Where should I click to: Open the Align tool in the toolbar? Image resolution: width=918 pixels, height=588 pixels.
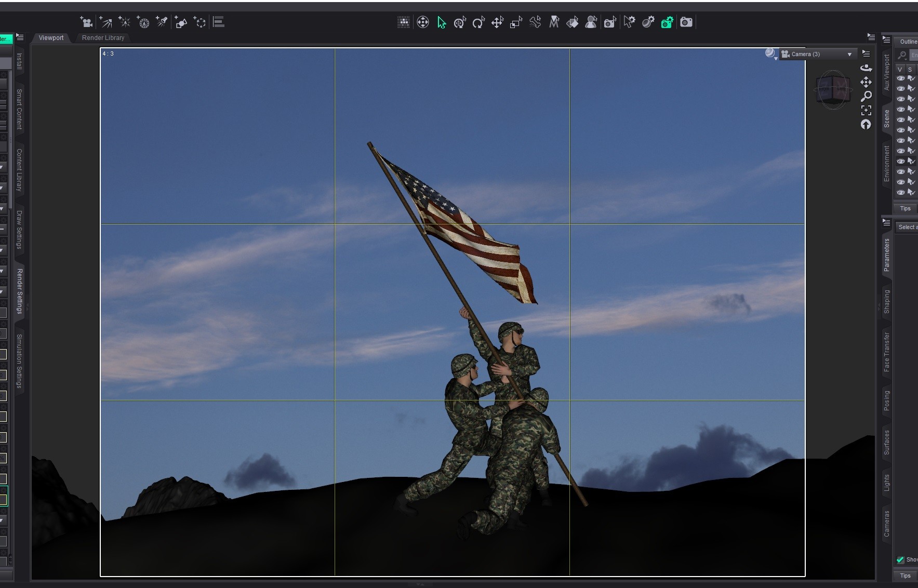219,22
